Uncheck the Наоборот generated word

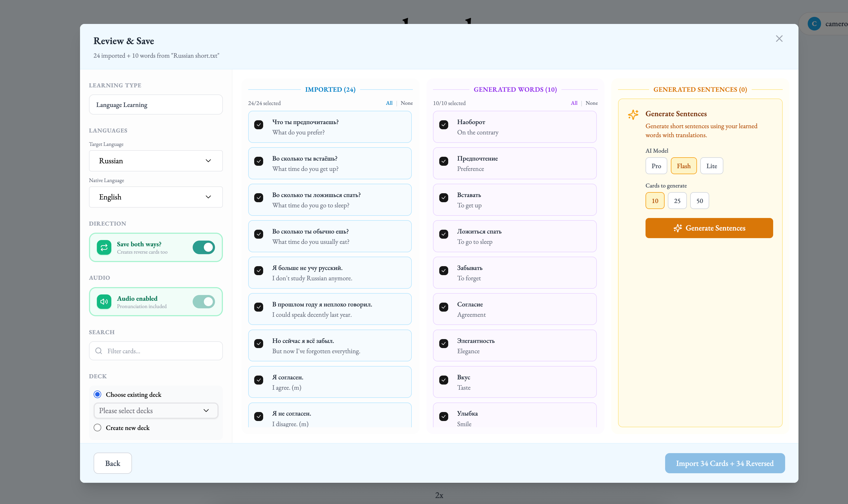click(x=444, y=125)
